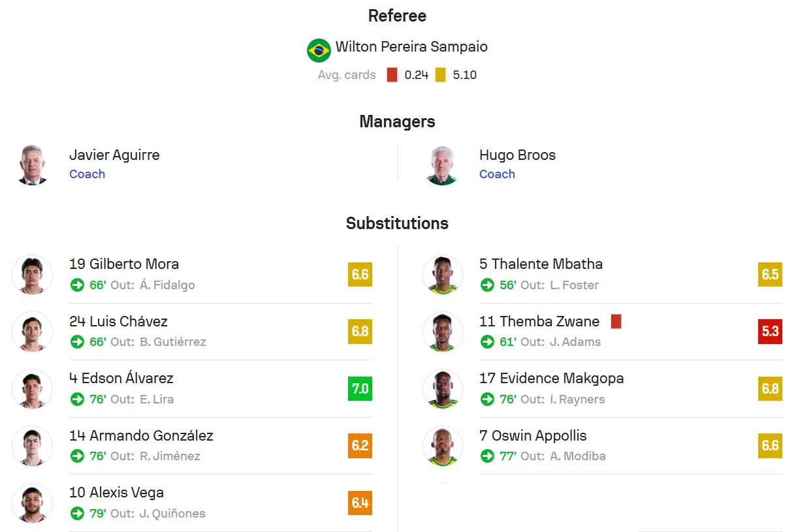Click Armando González's orange 6.2 rating badge
This screenshot has height=532, width=798.
[360, 446]
